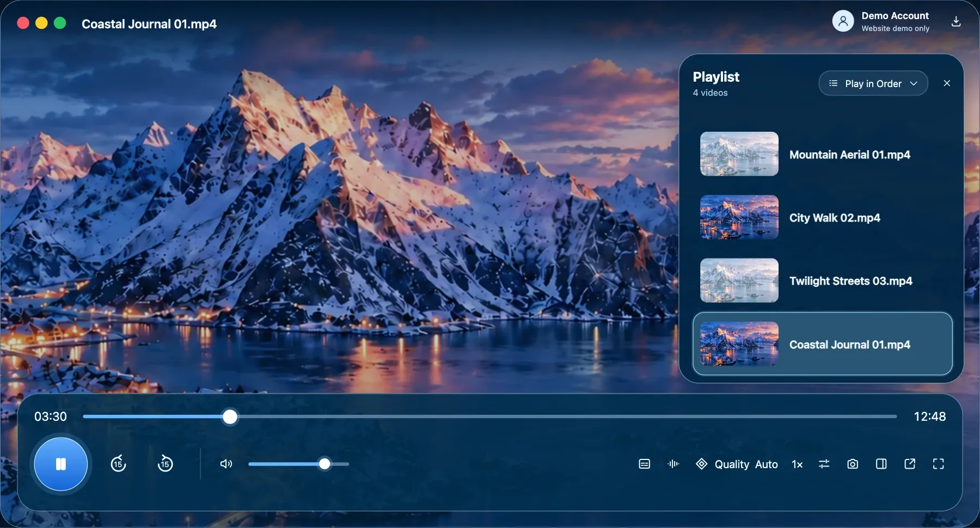Screen dimensions: 980x528
Task: Click the Mountain Aerial 01 thumbnail
Action: point(739,154)
